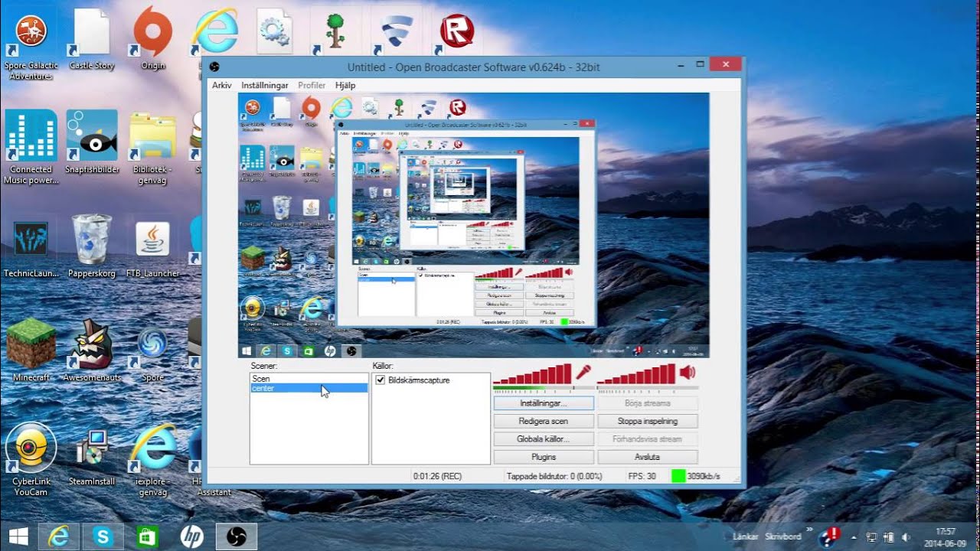
Task: Open the network tray icon
Action: (871, 537)
